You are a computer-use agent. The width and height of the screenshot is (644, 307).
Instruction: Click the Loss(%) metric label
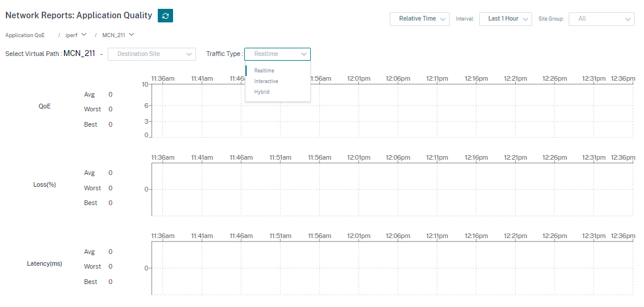coord(44,184)
